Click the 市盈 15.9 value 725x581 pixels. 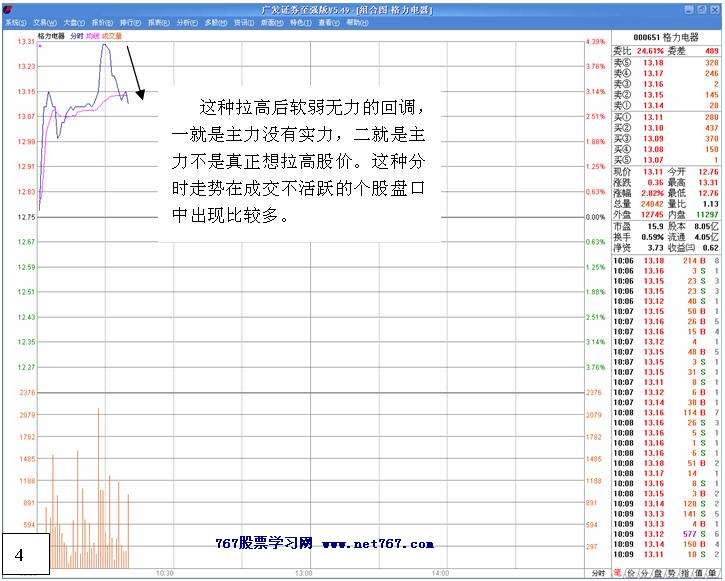[x=655, y=226]
